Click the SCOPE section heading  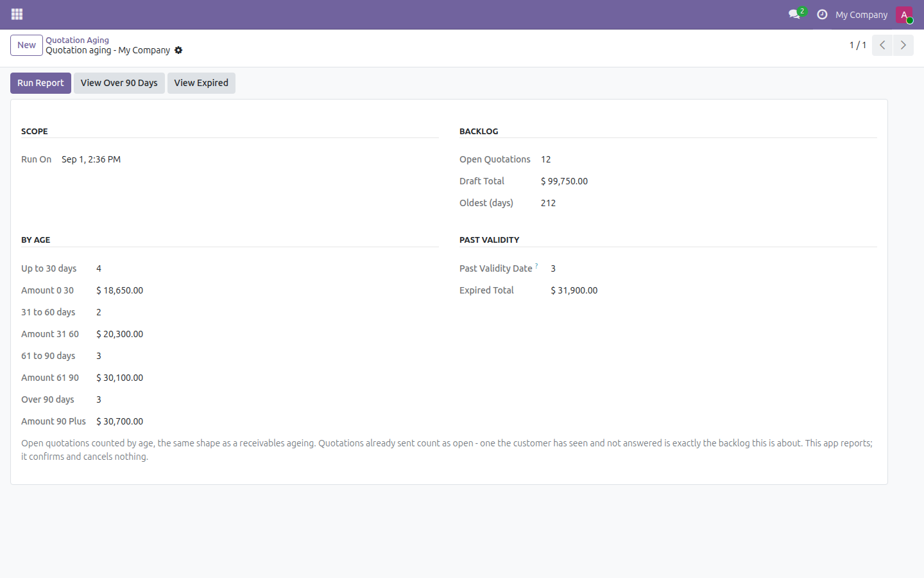coord(35,131)
